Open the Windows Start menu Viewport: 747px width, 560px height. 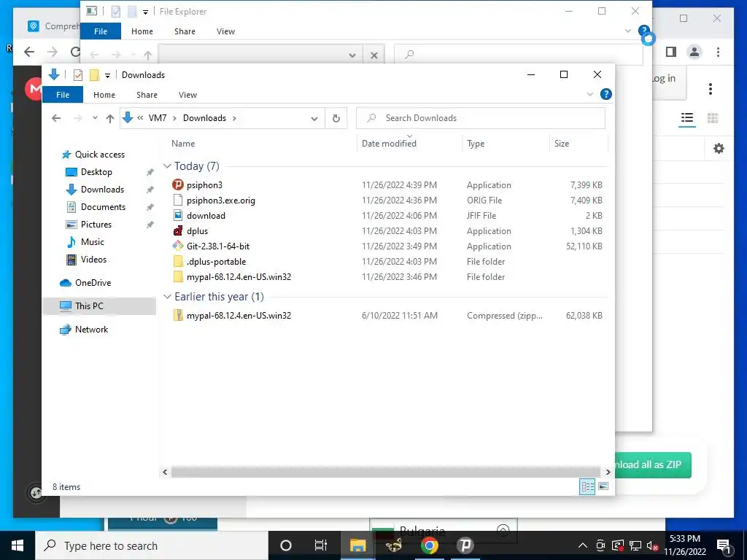18,545
